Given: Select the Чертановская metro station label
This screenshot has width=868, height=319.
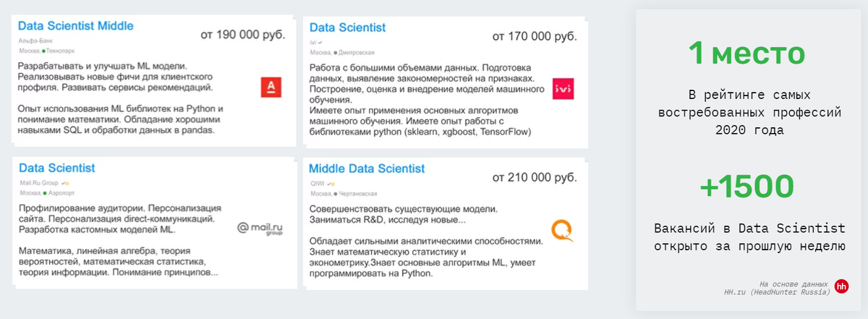Looking at the screenshot, I should tap(358, 194).
